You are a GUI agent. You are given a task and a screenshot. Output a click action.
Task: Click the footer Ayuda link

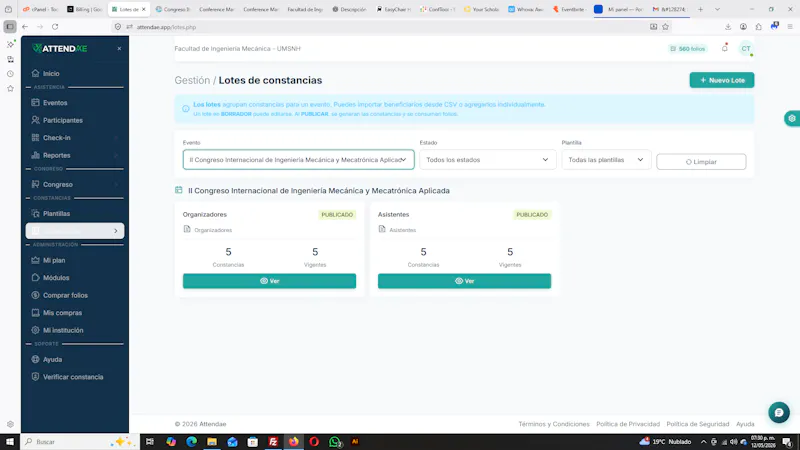[x=745, y=424]
